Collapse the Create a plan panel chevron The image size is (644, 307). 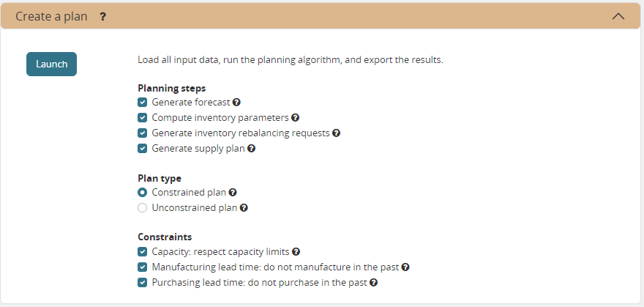pyautogui.click(x=618, y=15)
